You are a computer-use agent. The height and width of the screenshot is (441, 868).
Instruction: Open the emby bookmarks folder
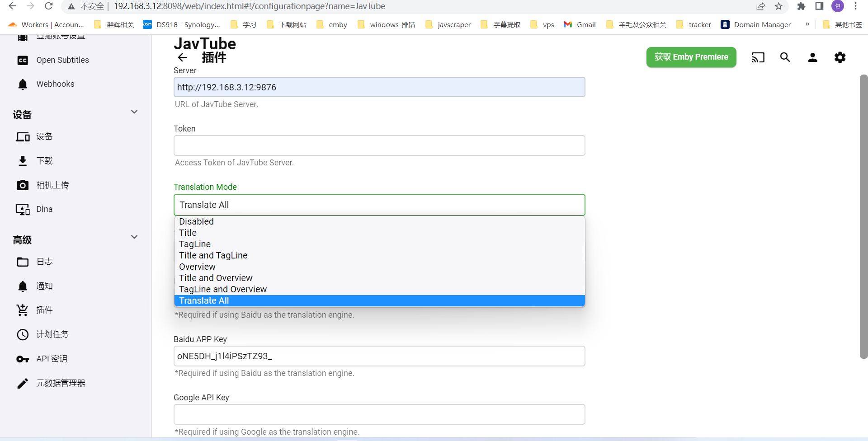pos(332,24)
